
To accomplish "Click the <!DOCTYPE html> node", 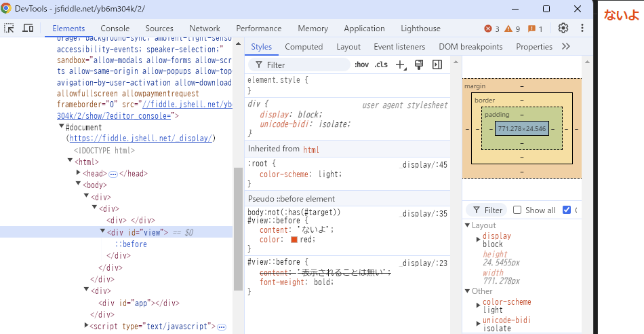I will tap(104, 150).
